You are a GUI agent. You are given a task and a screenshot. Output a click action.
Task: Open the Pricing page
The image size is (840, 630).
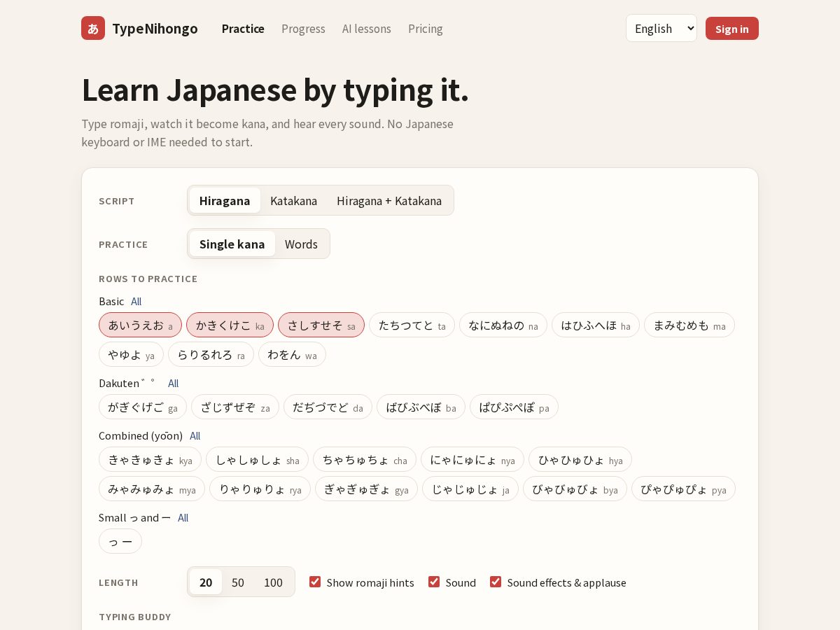coord(426,29)
